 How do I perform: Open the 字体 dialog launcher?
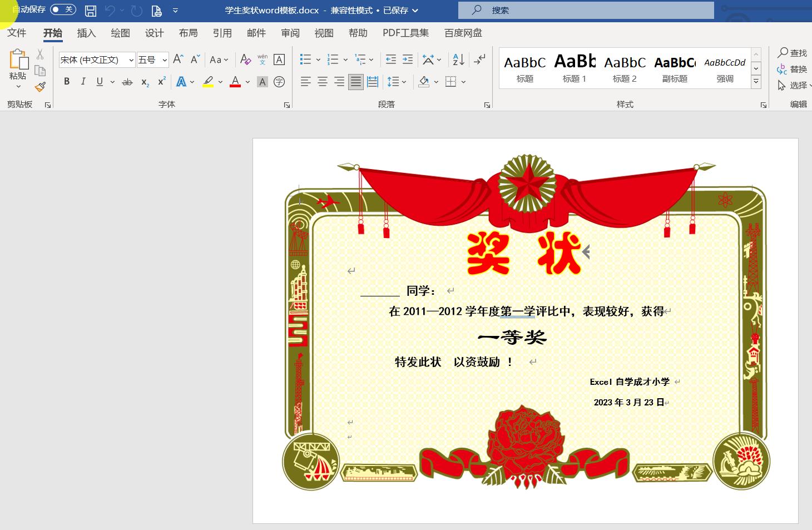click(x=286, y=105)
